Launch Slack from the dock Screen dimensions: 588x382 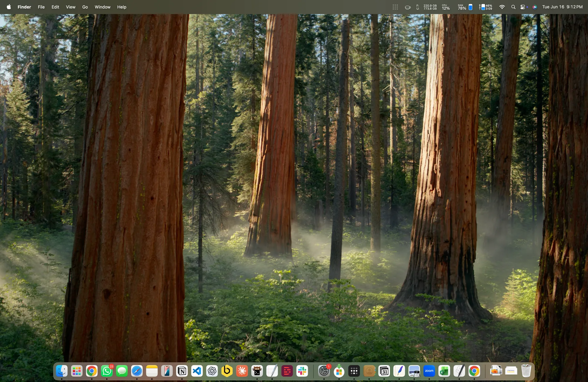pyautogui.click(x=302, y=371)
